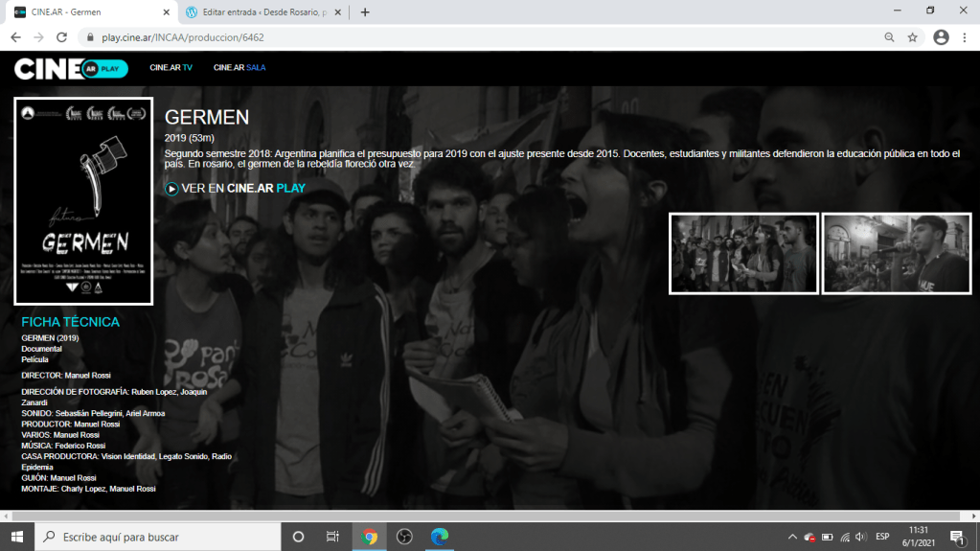Open Chrome's three-dot menu
This screenshot has width=980, height=551.
(966, 37)
